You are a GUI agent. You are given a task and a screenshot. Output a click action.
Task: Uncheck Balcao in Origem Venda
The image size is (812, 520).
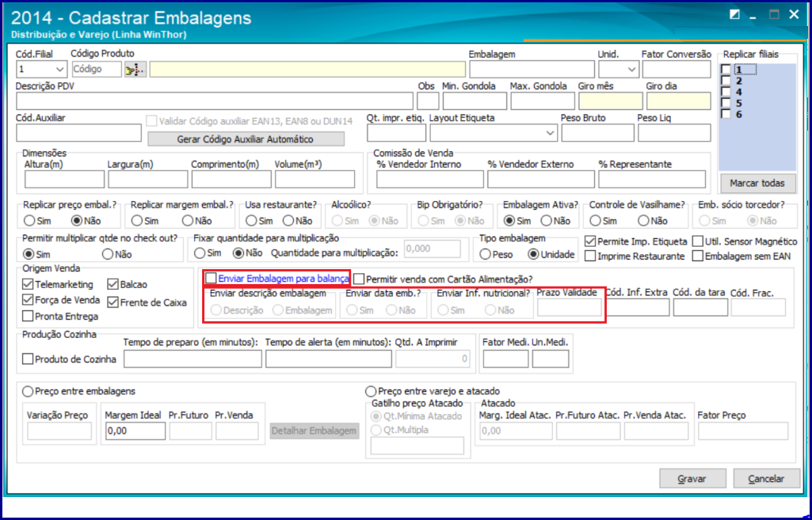point(113,285)
